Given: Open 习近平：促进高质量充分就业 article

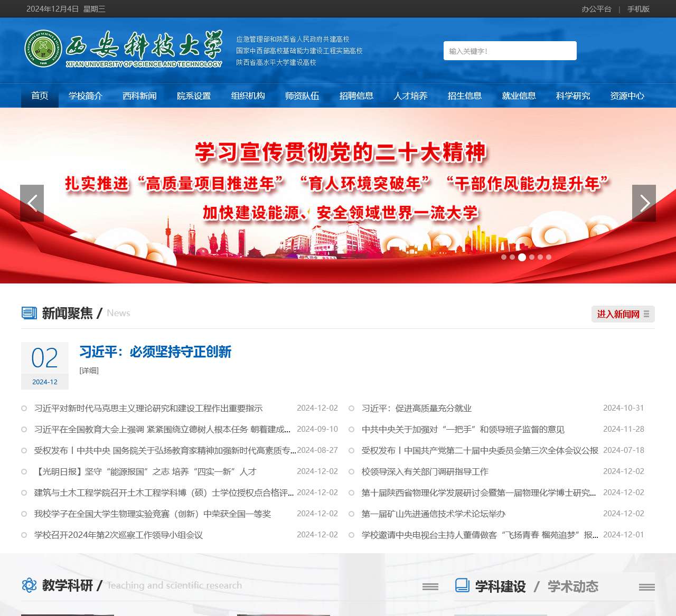Looking at the screenshot, I should click(417, 408).
